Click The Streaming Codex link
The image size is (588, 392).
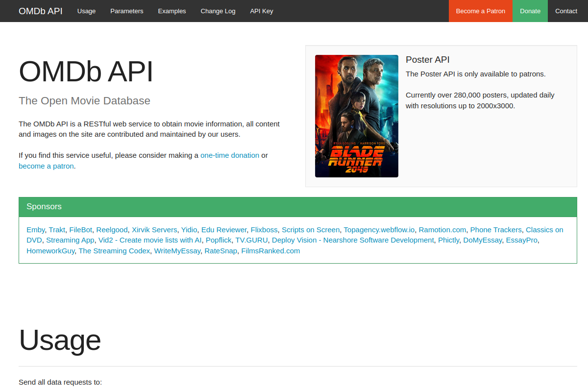[x=114, y=251]
